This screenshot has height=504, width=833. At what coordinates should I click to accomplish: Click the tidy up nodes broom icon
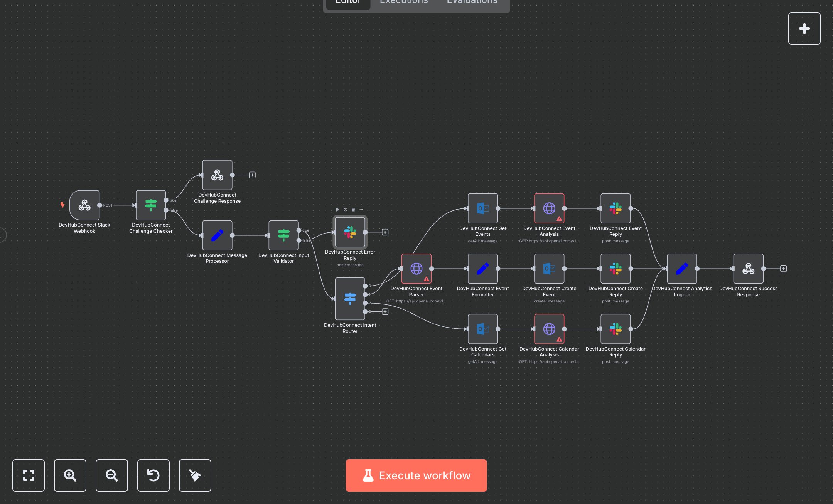coord(195,475)
